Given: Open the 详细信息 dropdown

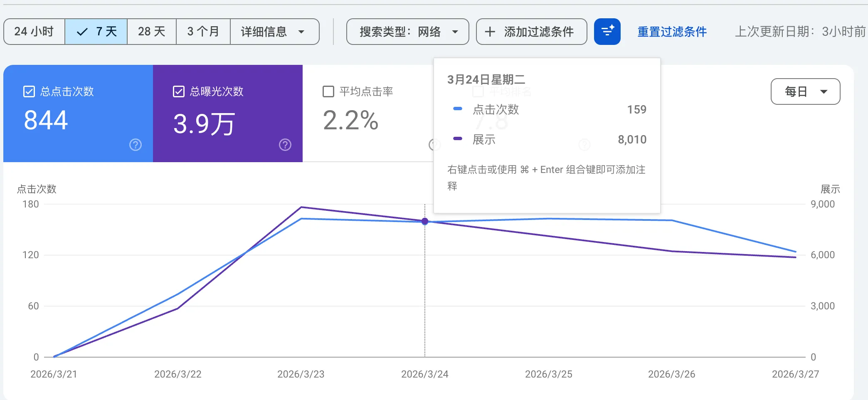Looking at the screenshot, I should (274, 32).
